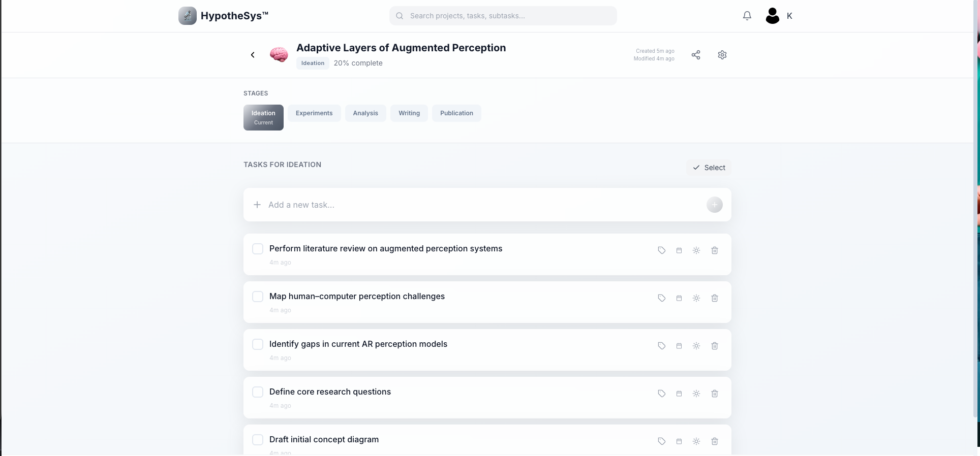The image size is (980, 456).
Task: Go back using the left chevron arrow
Action: click(x=253, y=55)
